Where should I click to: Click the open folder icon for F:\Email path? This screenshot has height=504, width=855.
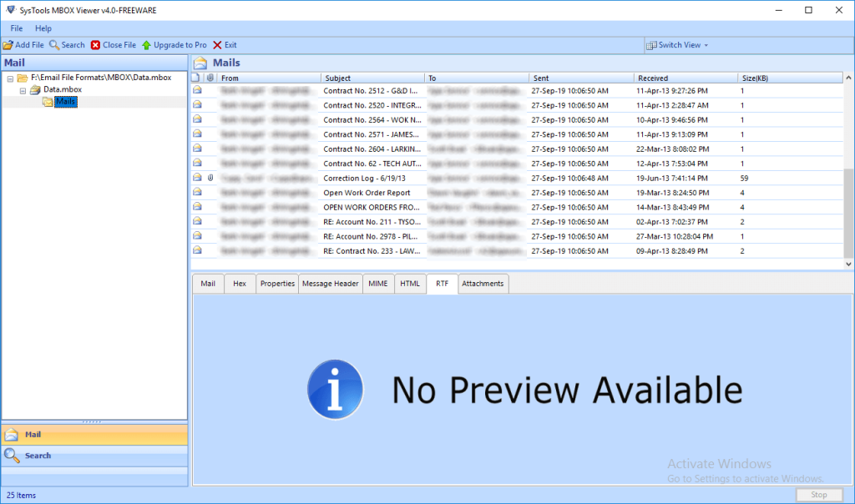23,78
